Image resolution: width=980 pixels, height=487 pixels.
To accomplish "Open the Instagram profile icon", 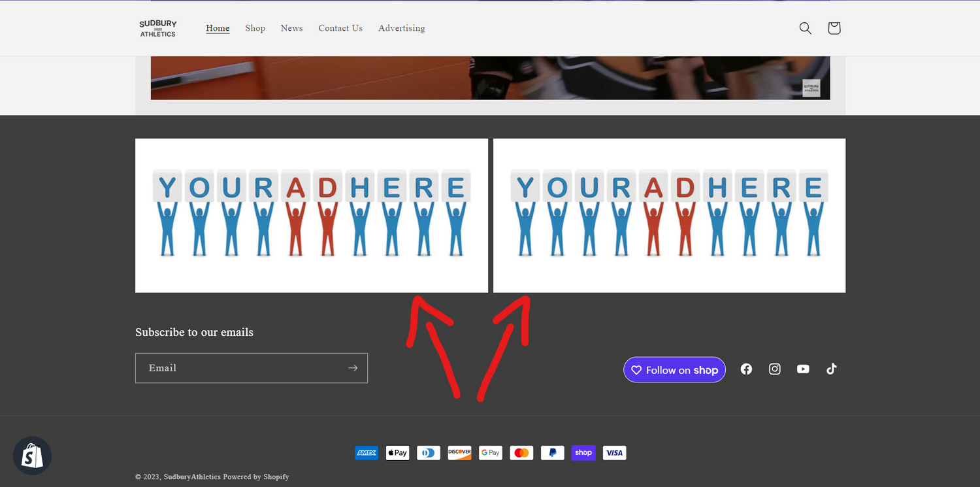I will point(774,369).
